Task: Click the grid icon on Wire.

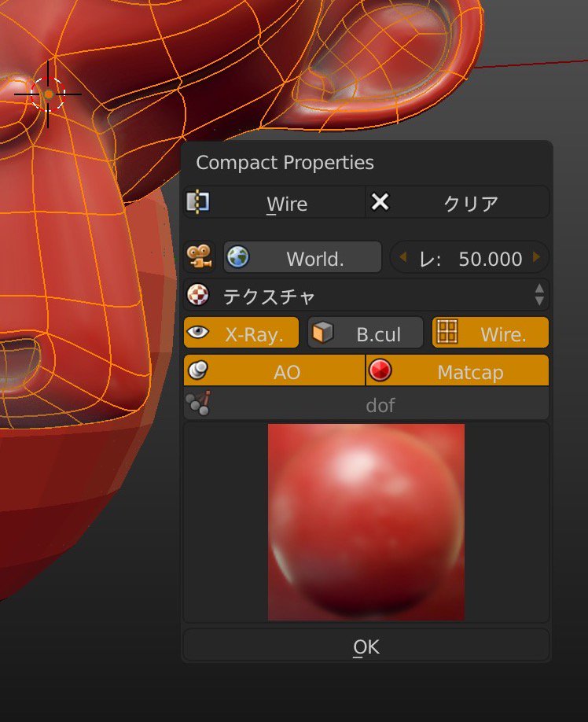Action: click(447, 332)
